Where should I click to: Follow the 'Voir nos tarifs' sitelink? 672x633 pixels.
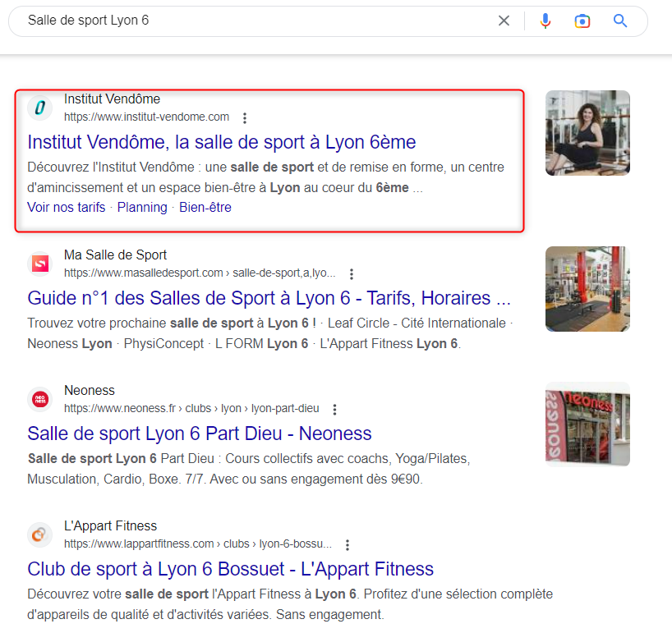point(66,207)
